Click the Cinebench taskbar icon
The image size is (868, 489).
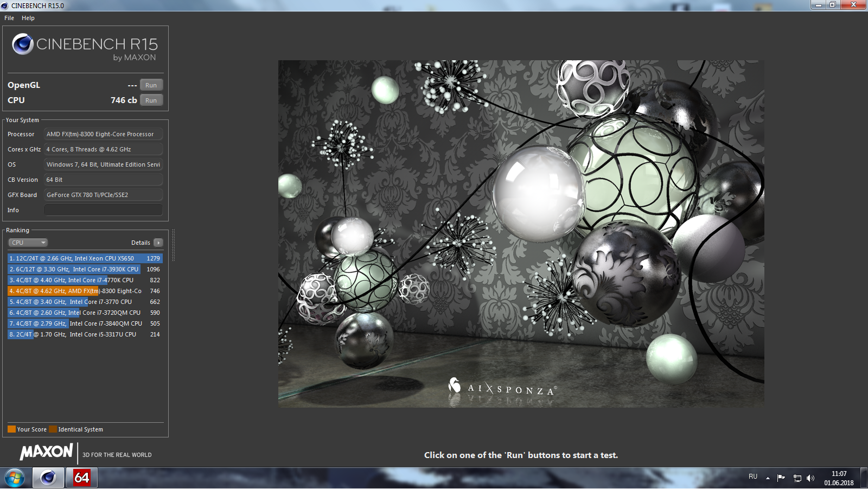coord(48,478)
